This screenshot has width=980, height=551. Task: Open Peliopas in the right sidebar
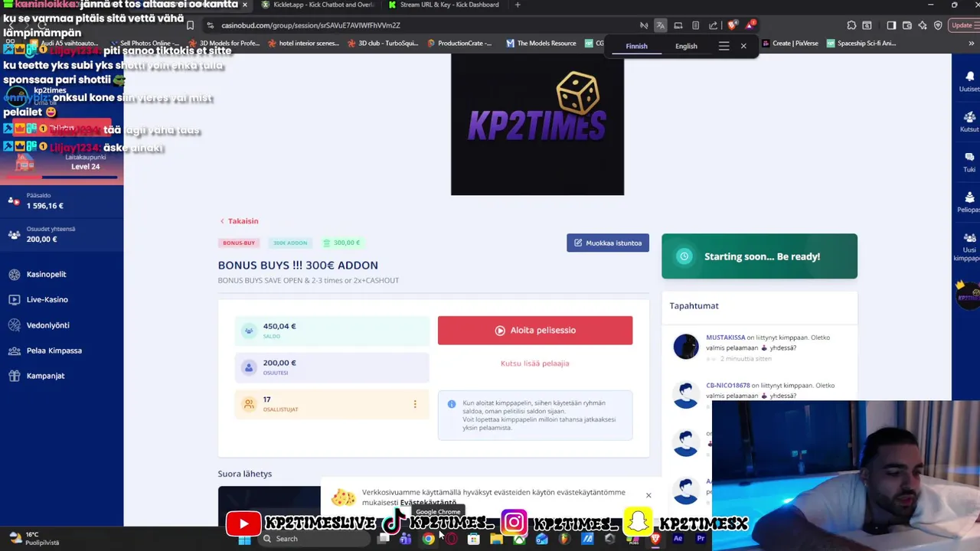point(969,201)
